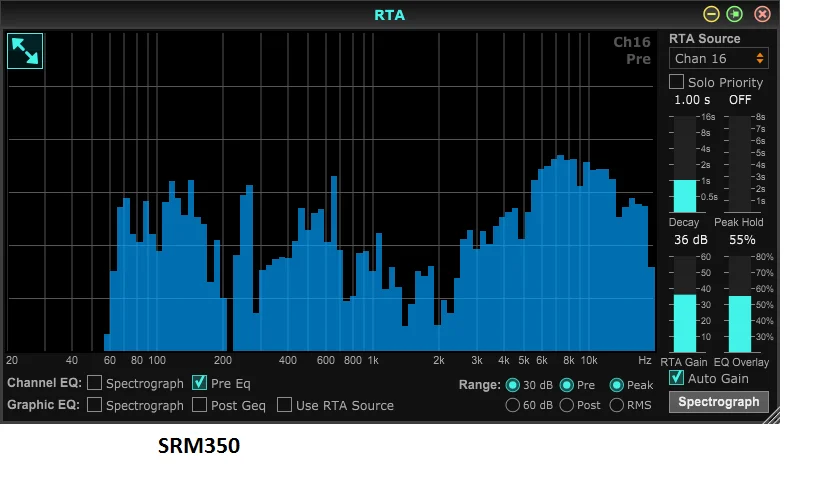Select Peak metering mode
Viewport: 820px width, 487px height.
click(617, 386)
